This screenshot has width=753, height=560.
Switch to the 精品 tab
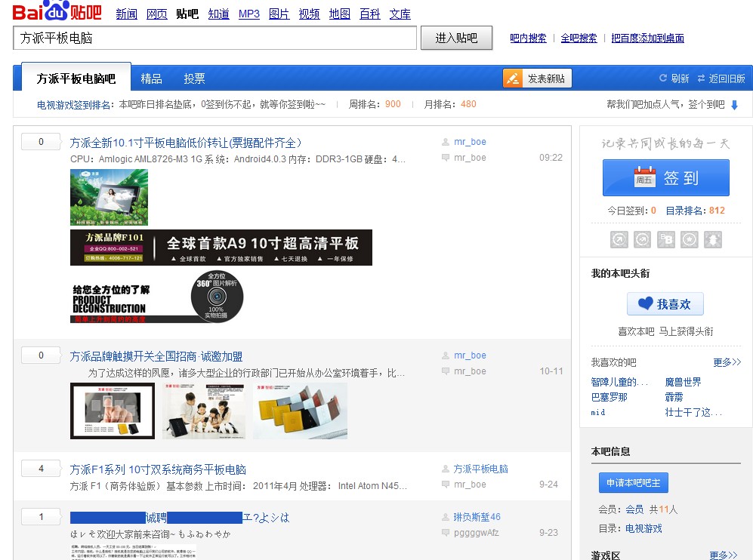click(x=151, y=78)
